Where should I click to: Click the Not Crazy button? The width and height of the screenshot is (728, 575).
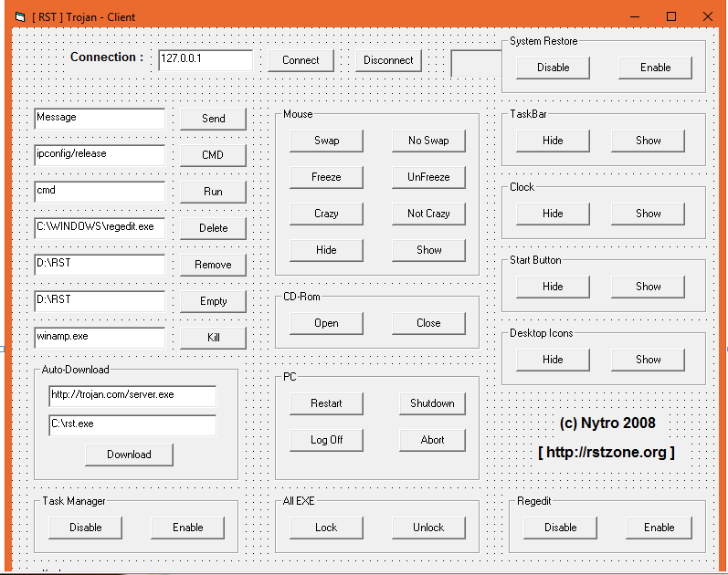tap(428, 214)
